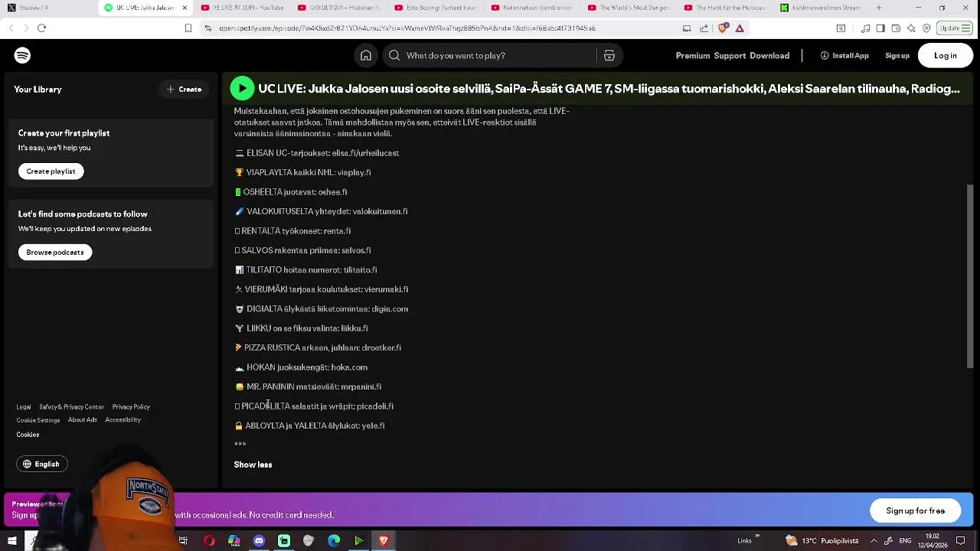Show hidden system tray icons
Viewport: 980px width, 551px height.
874,541
